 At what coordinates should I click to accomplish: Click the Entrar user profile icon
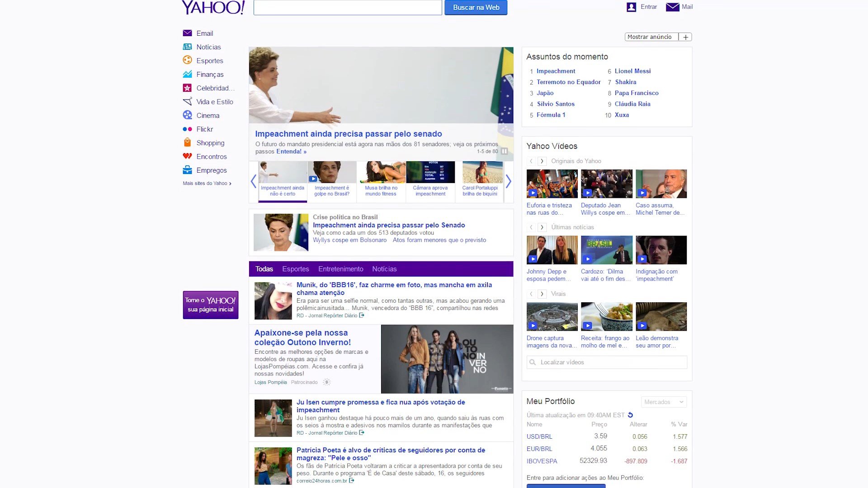pyautogui.click(x=631, y=7)
